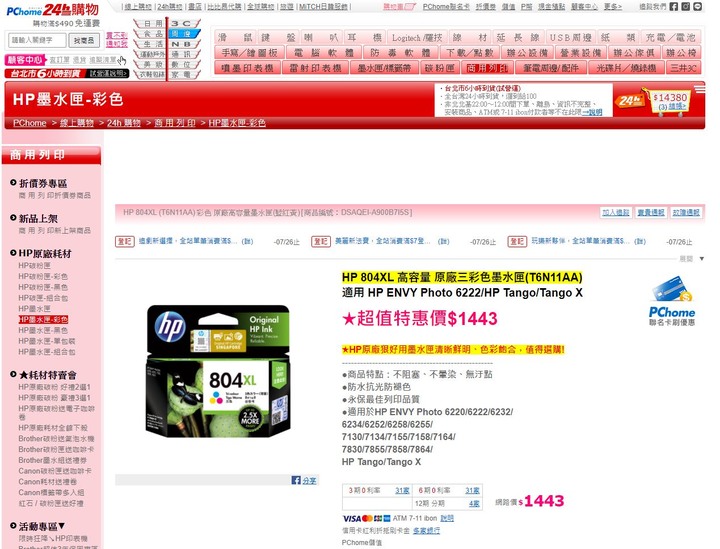Select the 日用 category tab
The height and width of the screenshot is (549, 720).
point(150,23)
